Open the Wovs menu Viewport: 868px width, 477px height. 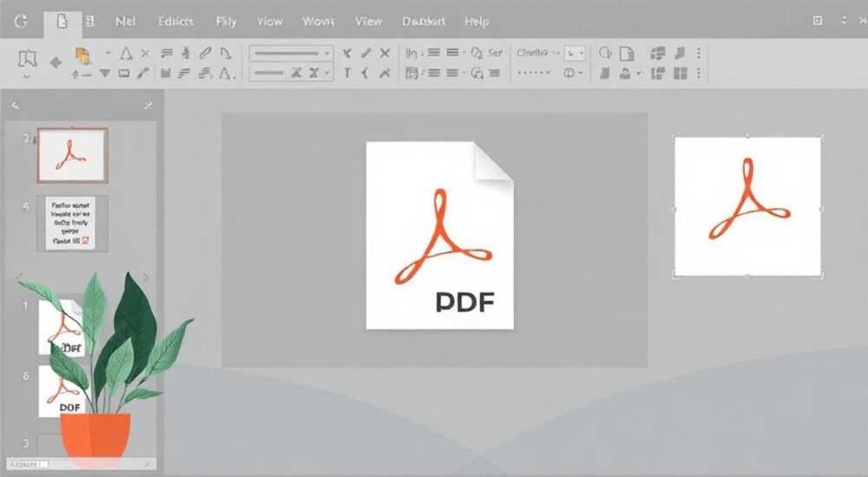pos(319,22)
